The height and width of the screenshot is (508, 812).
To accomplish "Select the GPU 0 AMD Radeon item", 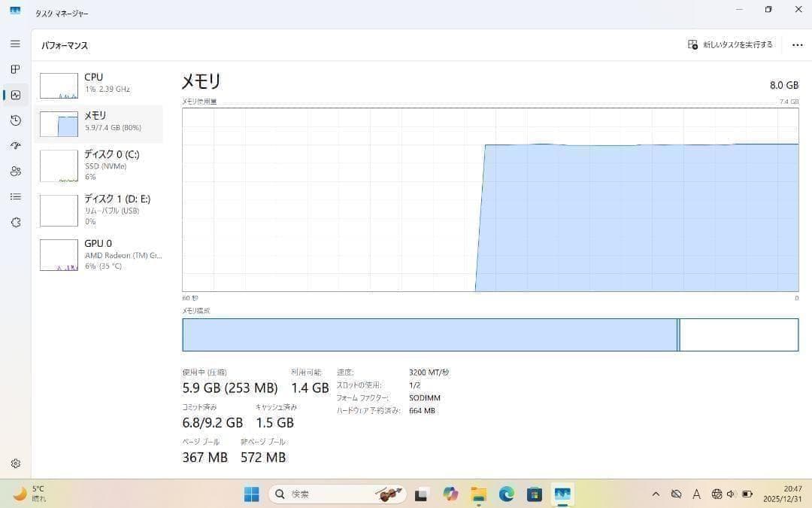I will click(x=98, y=254).
